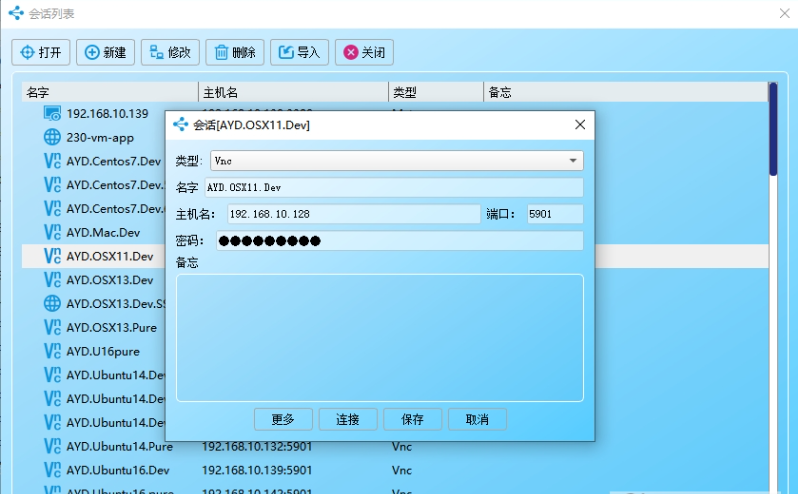Click the 名字 field containing AYD.OSX11.Dev
Screen dimensions: 798x494
tap(394, 187)
